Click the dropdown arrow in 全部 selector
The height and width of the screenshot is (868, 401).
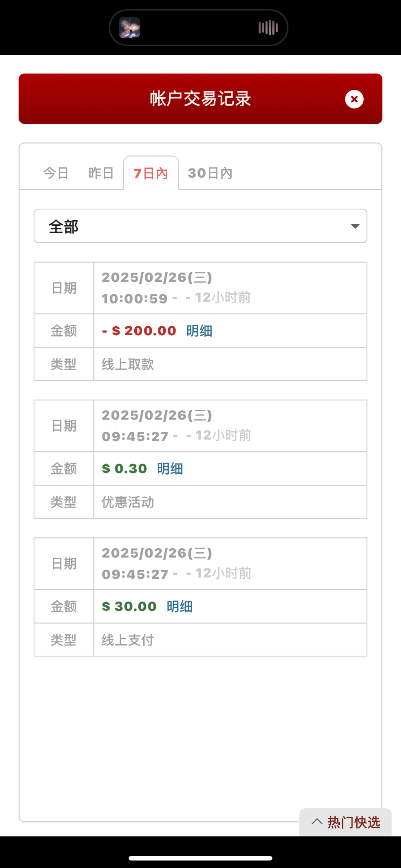point(355,226)
